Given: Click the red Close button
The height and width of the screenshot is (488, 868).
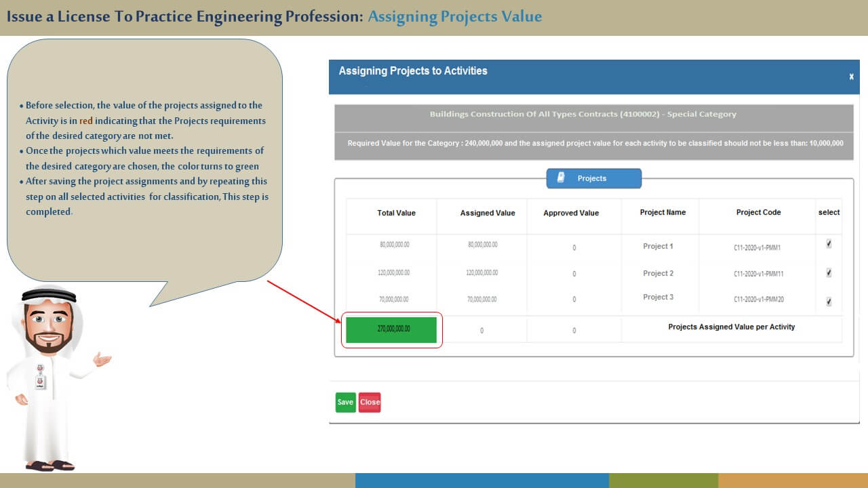Looking at the screenshot, I should 370,402.
